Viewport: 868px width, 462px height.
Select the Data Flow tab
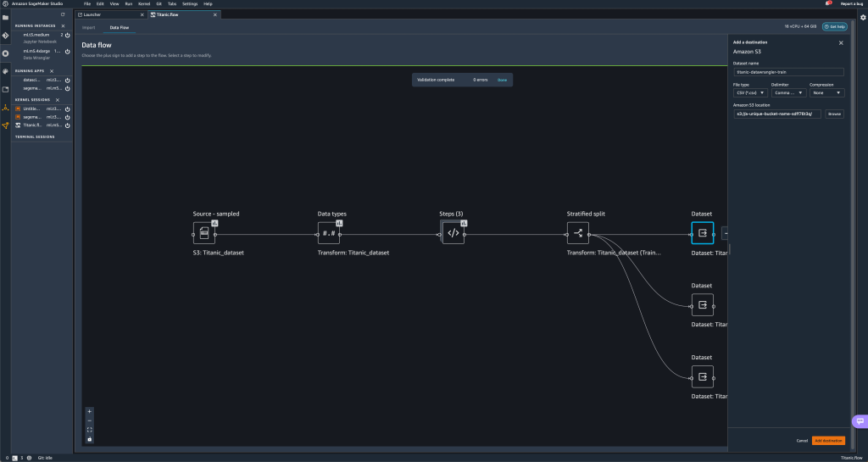119,27
